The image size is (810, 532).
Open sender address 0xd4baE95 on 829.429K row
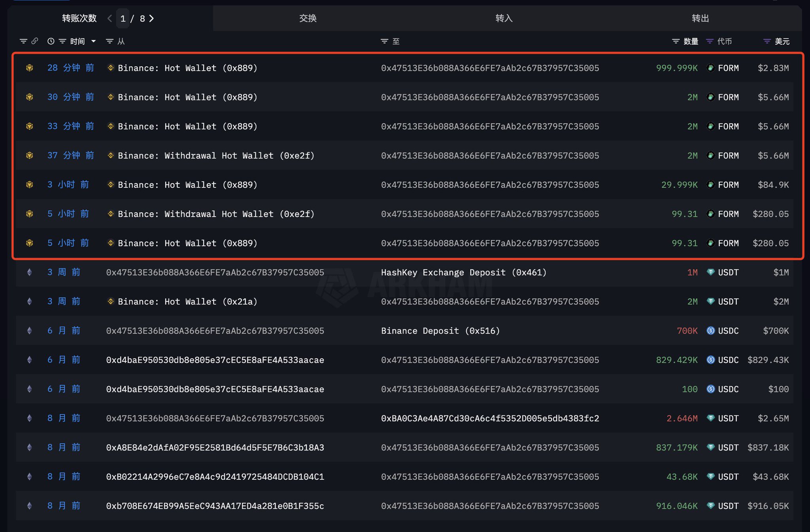[x=215, y=360]
